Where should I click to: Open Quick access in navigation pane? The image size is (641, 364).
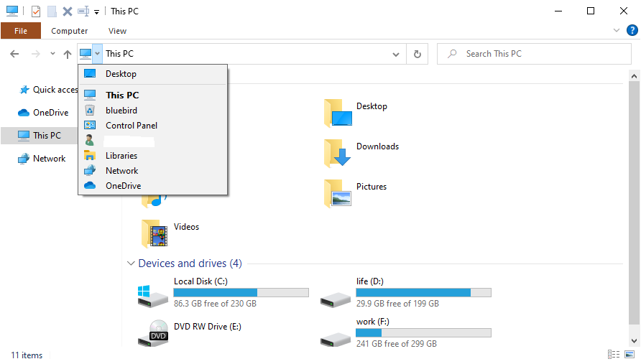coord(48,90)
